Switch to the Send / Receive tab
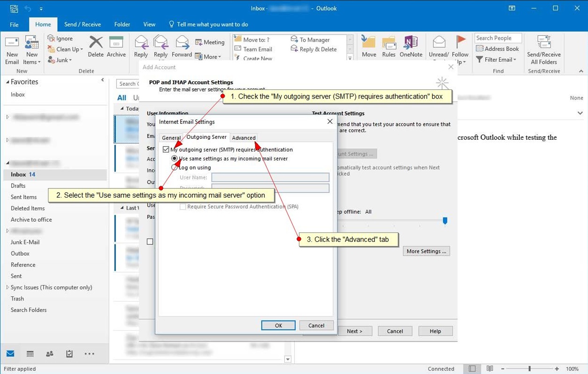Image resolution: width=588 pixels, height=374 pixels. (x=82, y=24)
